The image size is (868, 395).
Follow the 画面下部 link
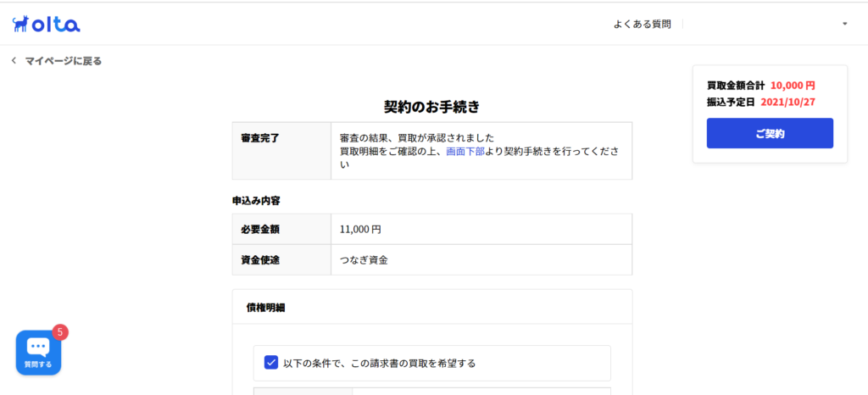465,151
